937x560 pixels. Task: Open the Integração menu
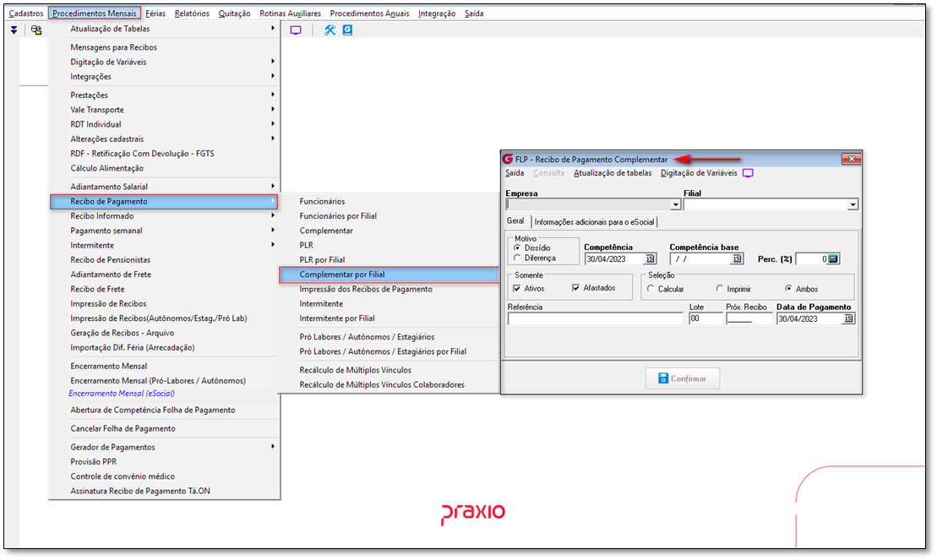coord(437,14)
